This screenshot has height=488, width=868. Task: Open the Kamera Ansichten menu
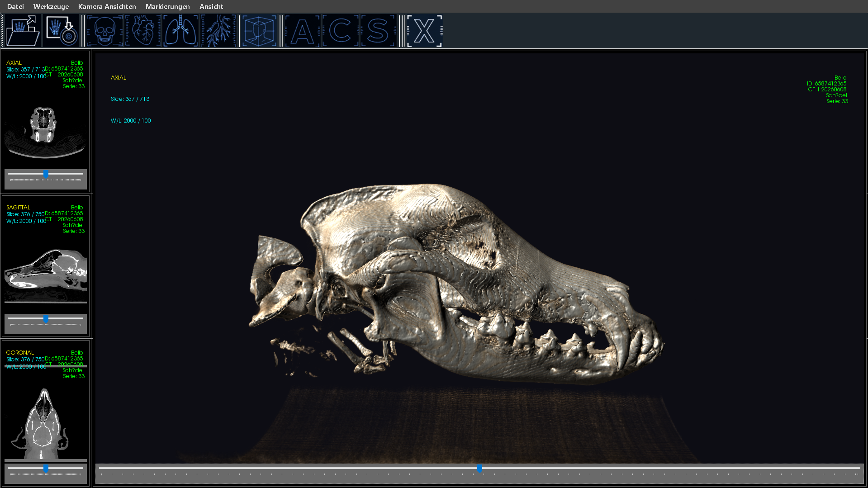[107, 7]
